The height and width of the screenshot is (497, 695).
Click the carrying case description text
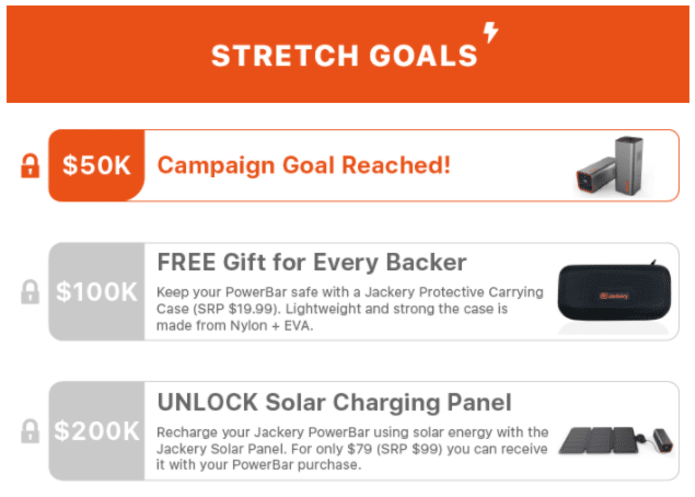(350, 309)
